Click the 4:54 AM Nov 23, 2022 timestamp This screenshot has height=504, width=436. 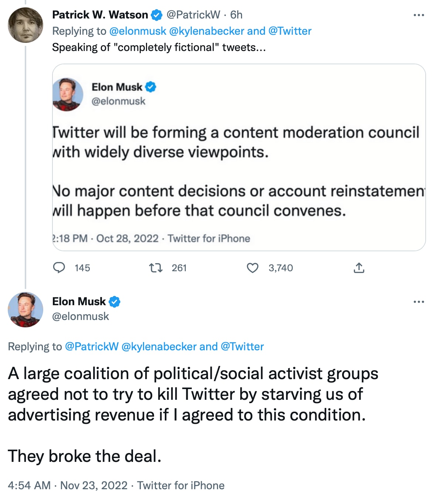click(x=68, y=485)
